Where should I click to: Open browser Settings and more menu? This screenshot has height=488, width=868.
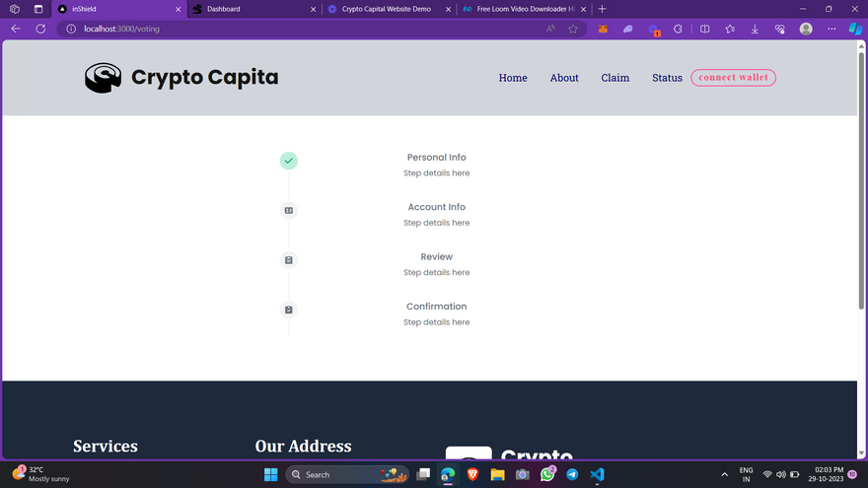(832, 29)
